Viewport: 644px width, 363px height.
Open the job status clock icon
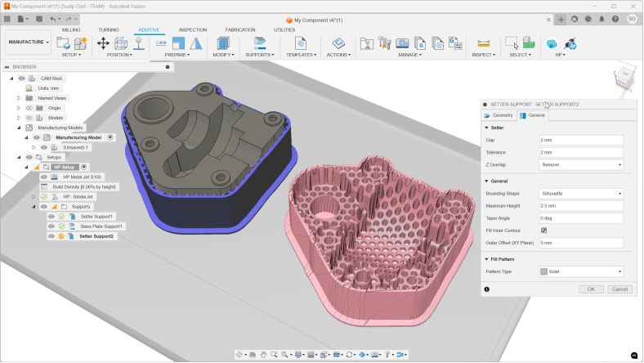point(588,19)
